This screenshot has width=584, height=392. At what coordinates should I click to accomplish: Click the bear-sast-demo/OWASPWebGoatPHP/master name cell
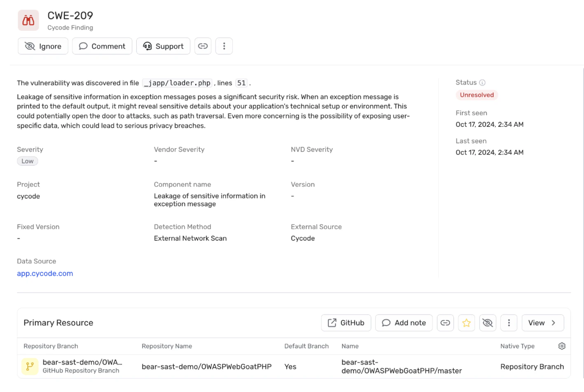pos(402,366)
